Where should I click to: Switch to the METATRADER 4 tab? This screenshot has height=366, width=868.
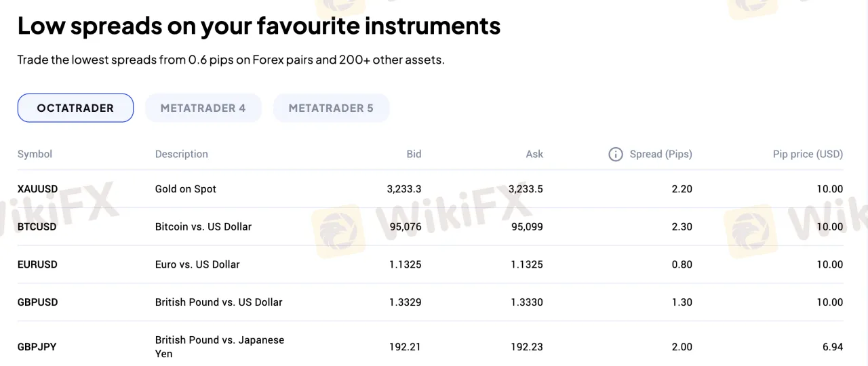point(203,108)
